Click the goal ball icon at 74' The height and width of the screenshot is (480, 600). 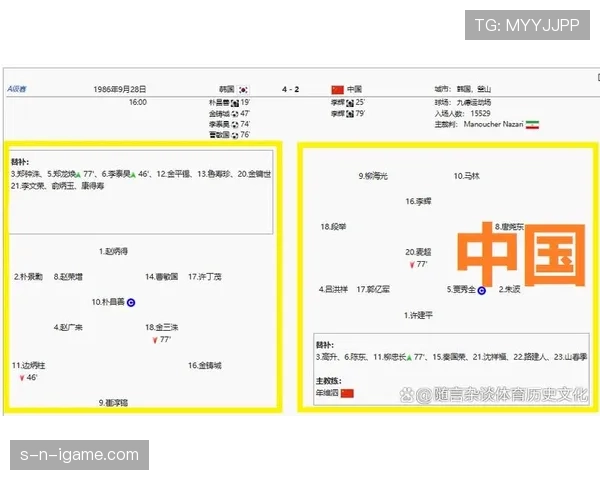tap(235, 124)
